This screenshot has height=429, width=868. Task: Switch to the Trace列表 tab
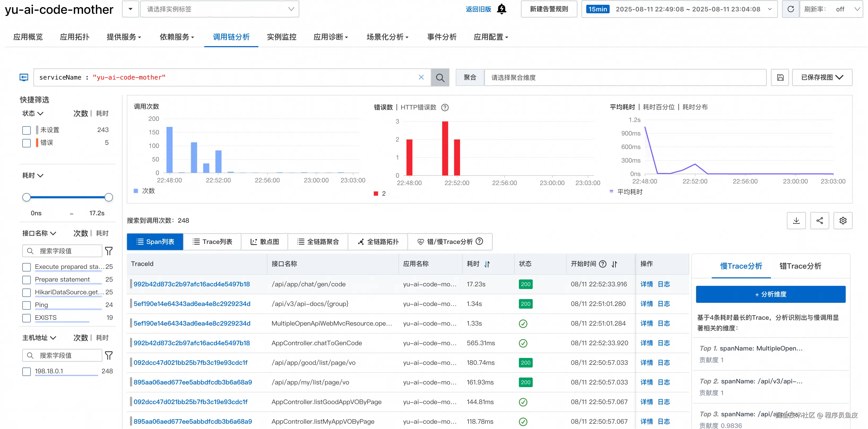(212, 242)
